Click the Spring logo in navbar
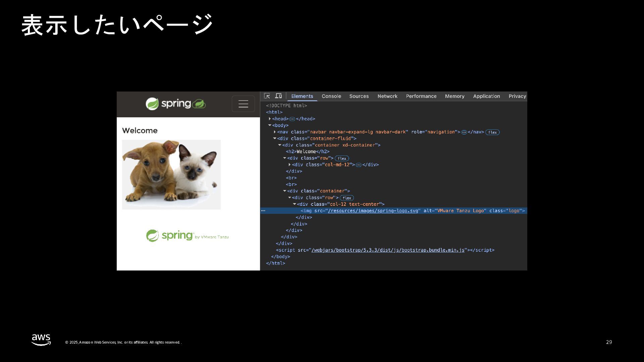 (x=175, y=104)
